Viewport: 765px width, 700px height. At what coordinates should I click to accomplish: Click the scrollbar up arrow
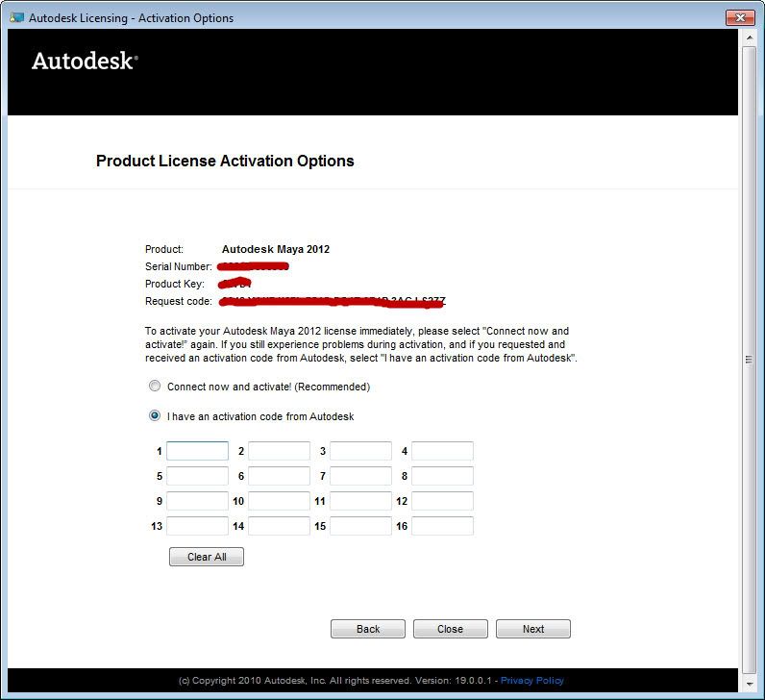pyautogui.click(x=750, y=37)
